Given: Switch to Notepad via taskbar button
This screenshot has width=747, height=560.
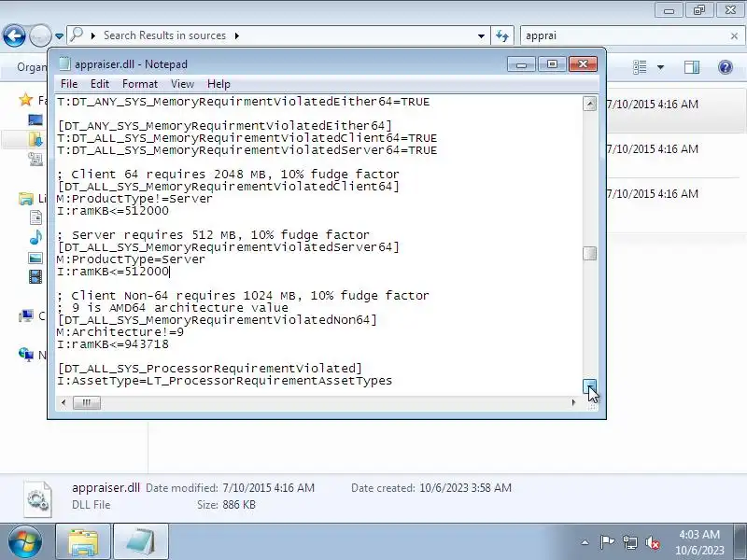Looking at the screenshot, I should pyautogui.click(x=141, y=542).
